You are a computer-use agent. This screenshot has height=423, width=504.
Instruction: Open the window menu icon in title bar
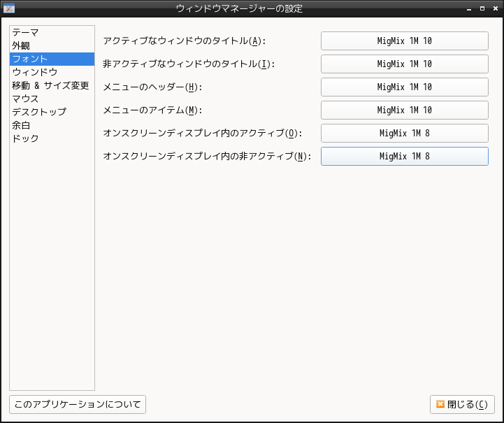tap(9, 8)
